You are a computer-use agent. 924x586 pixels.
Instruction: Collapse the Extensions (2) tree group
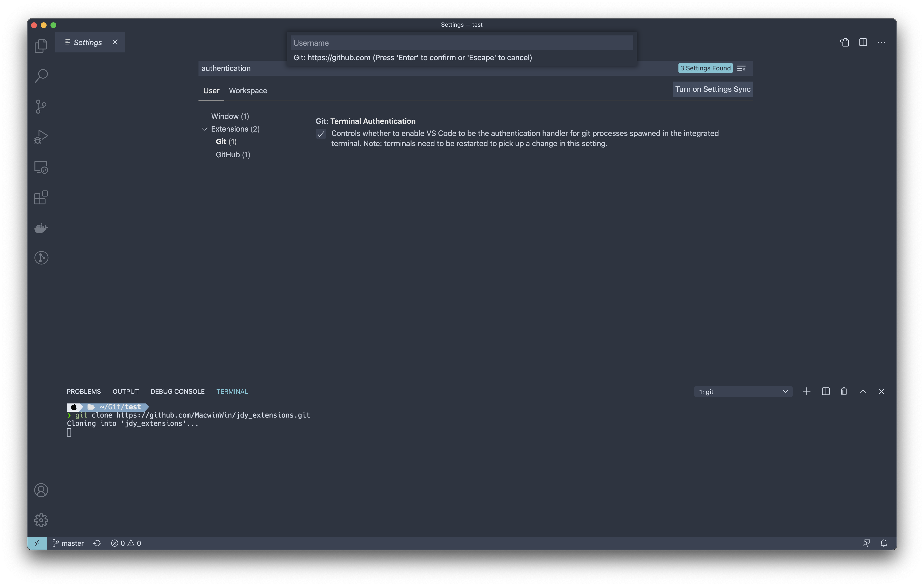(205, 129)
